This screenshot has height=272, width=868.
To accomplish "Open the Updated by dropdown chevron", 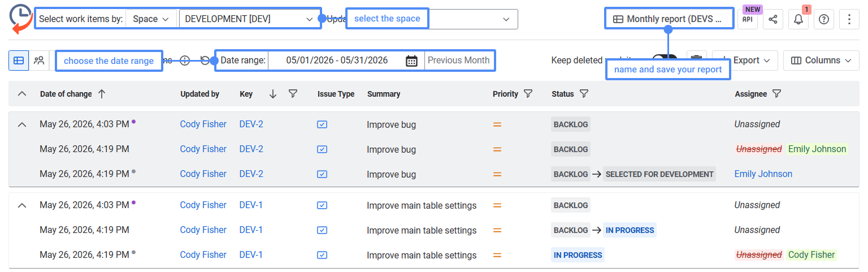I will pos(506,19).
